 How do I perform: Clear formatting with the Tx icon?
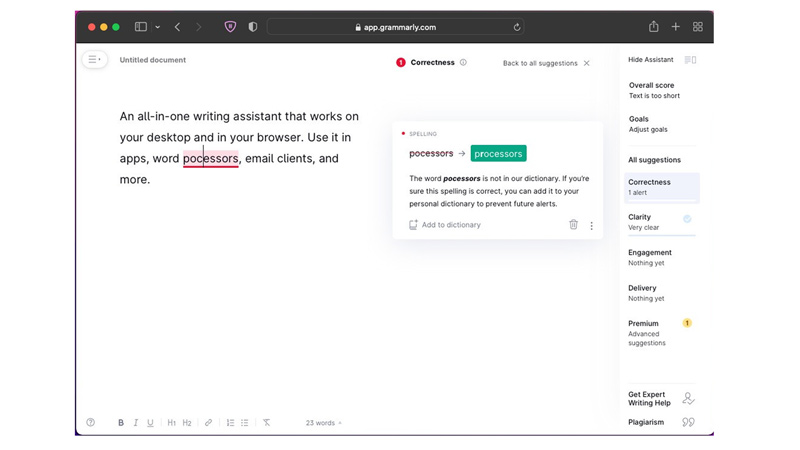coord(266,422)
